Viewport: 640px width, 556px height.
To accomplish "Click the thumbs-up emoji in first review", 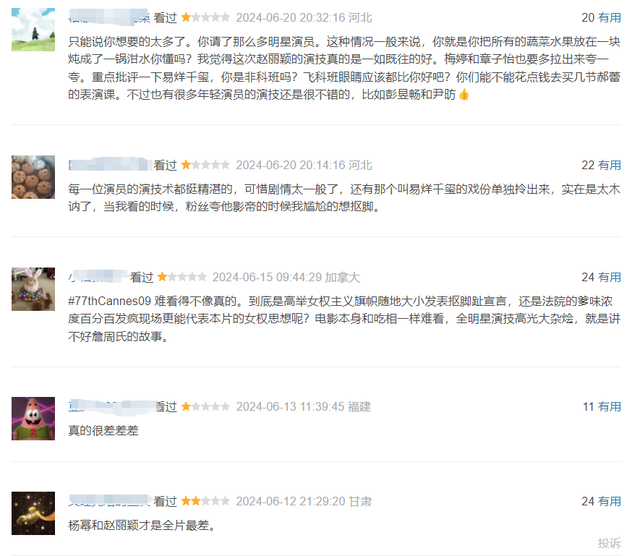I will point(464,95).
